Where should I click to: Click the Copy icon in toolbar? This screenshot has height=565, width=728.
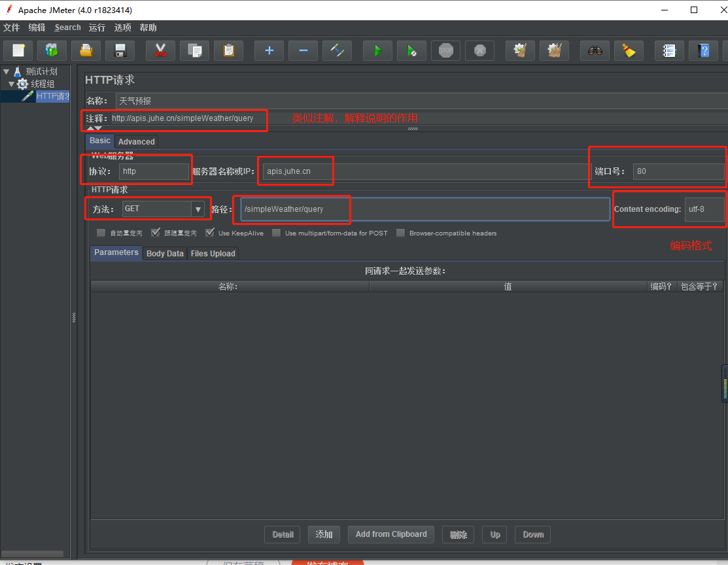pos(194,50)
